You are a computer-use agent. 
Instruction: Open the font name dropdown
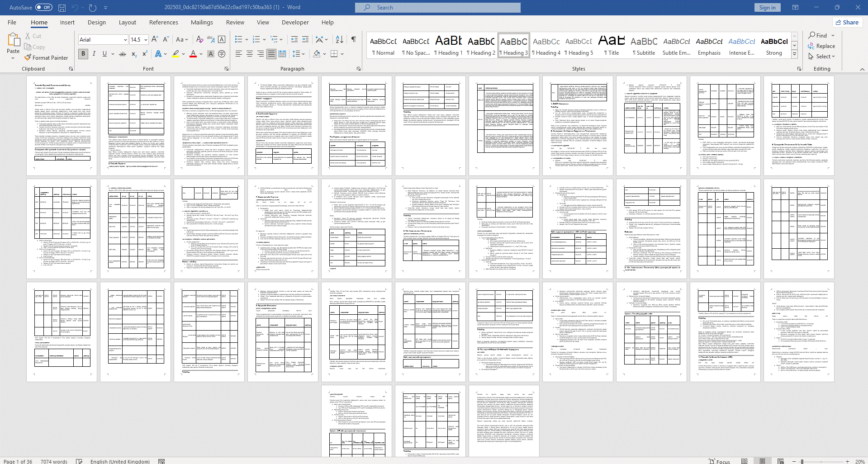(x=125, y=40)
